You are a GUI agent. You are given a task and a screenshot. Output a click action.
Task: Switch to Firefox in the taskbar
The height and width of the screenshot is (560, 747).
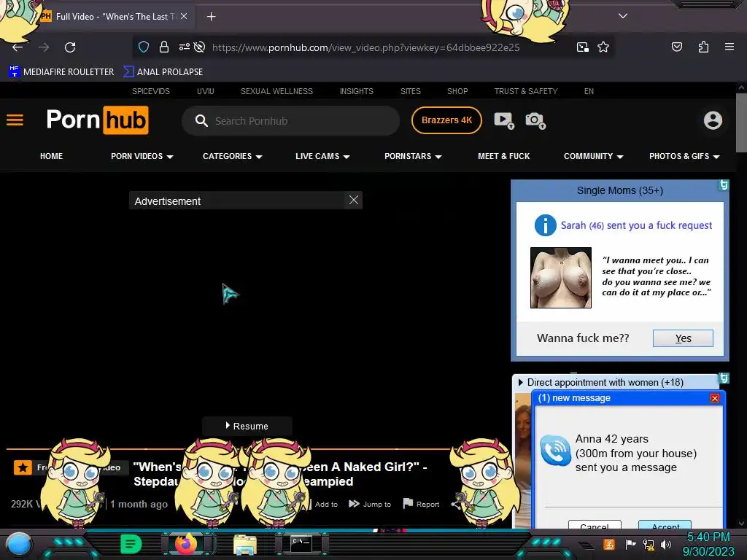186,544
